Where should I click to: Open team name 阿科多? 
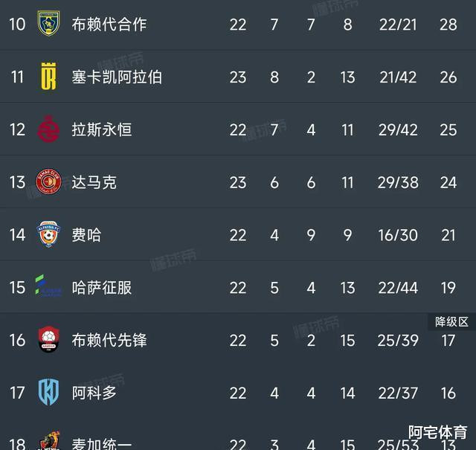point(94,393)
